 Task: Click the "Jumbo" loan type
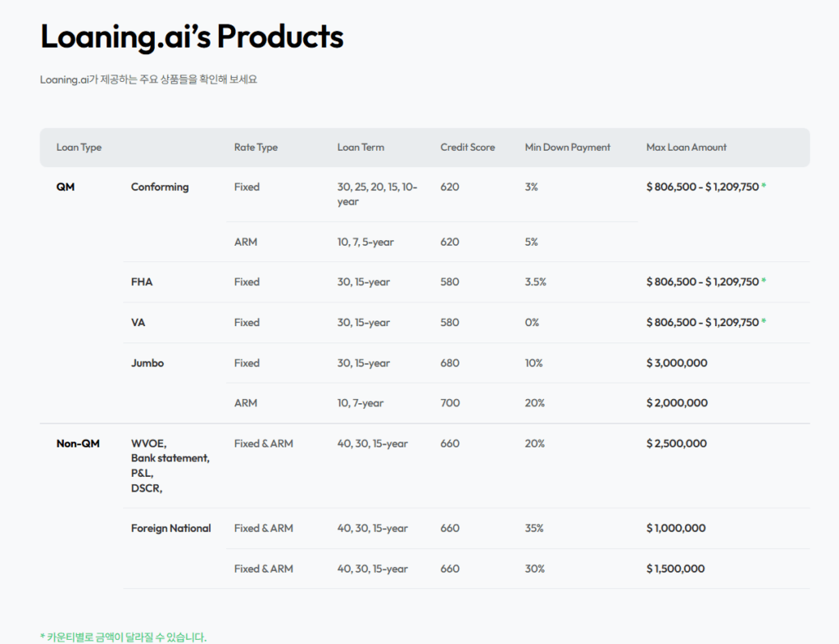[x=147, y=363]
